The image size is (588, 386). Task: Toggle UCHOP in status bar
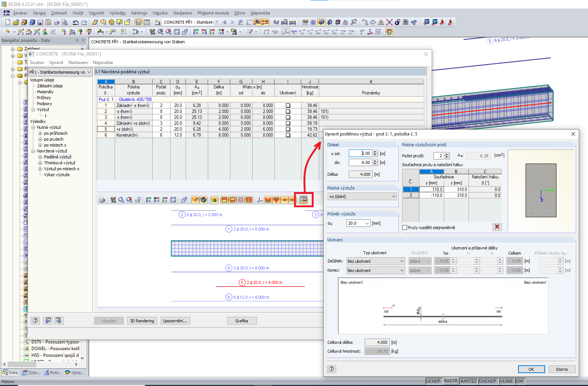click(433, 381)
